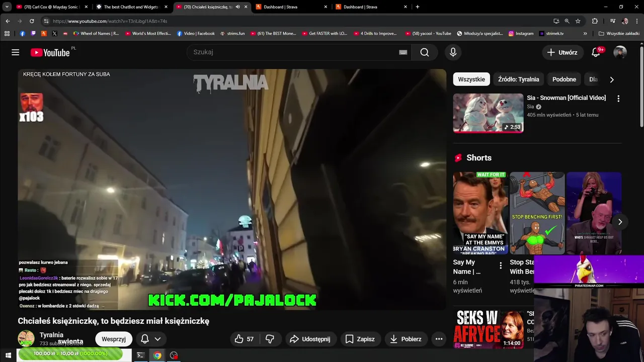Open the Say My Name short thumbnail

click(x=480, y=213)
